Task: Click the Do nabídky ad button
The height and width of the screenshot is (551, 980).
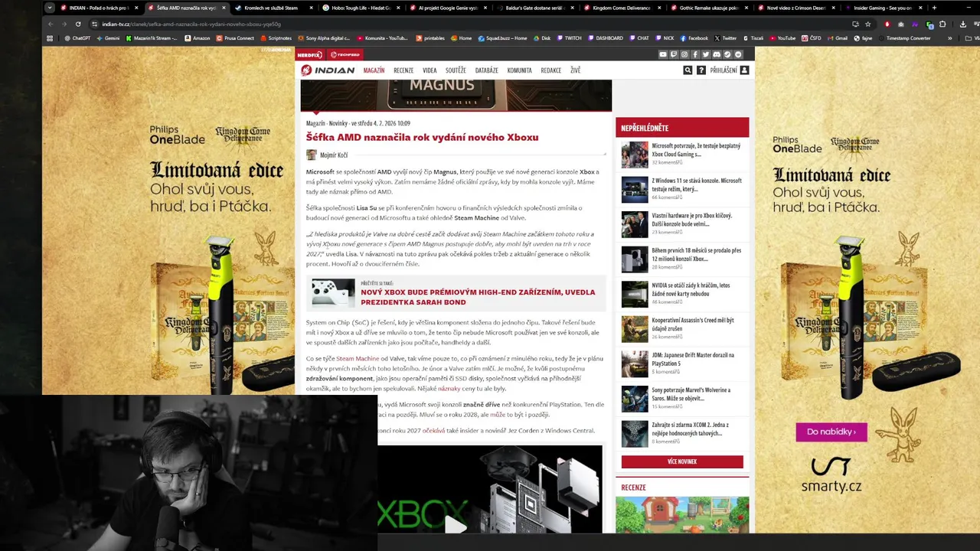Action: pyautogui.click(x=831, y=432)
